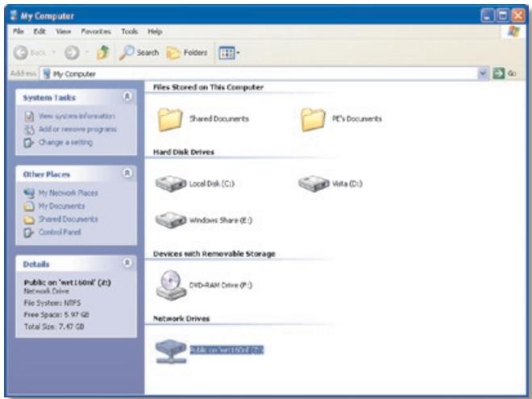Open the Views dropdown button
This screenshot has width=532, height=399.
[x=230, y=52]
